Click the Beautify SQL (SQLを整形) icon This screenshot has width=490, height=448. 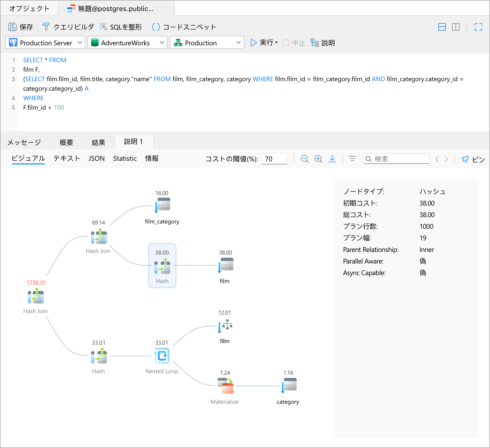coord(103,27)
